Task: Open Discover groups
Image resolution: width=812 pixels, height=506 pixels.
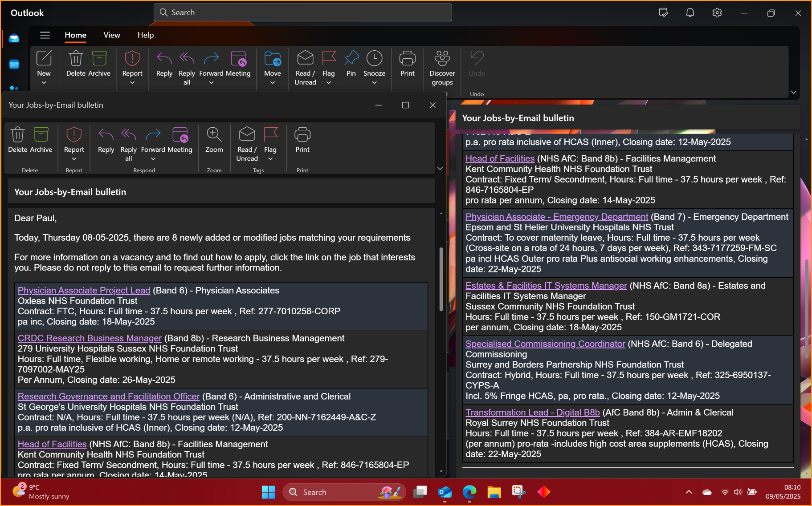Action: 442,68
